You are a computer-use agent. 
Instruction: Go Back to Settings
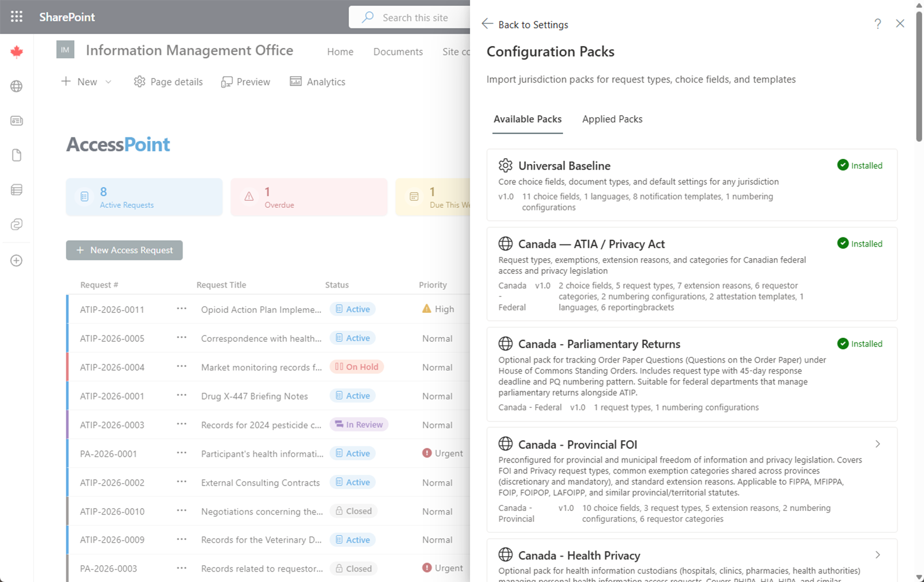tap(525, 24)
